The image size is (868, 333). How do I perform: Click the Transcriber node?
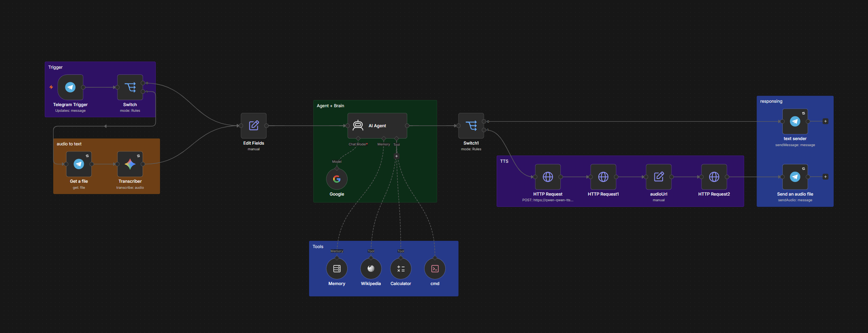[x=130, y=164]
